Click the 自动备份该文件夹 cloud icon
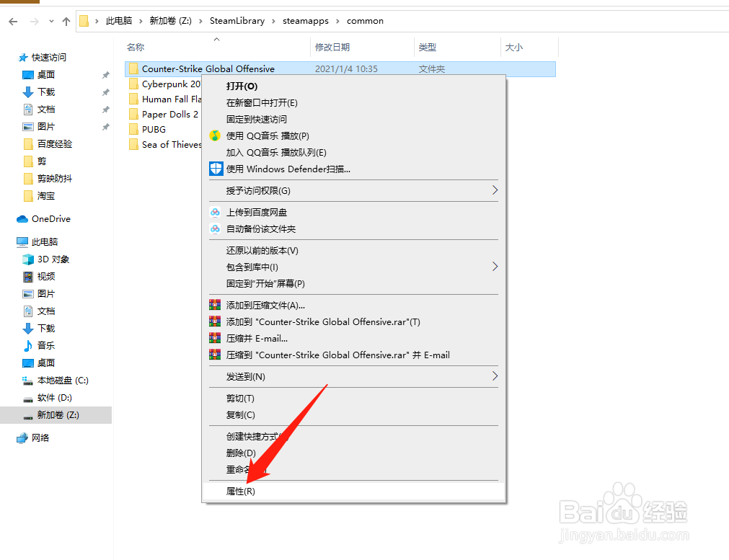 [x=215, y=228]
